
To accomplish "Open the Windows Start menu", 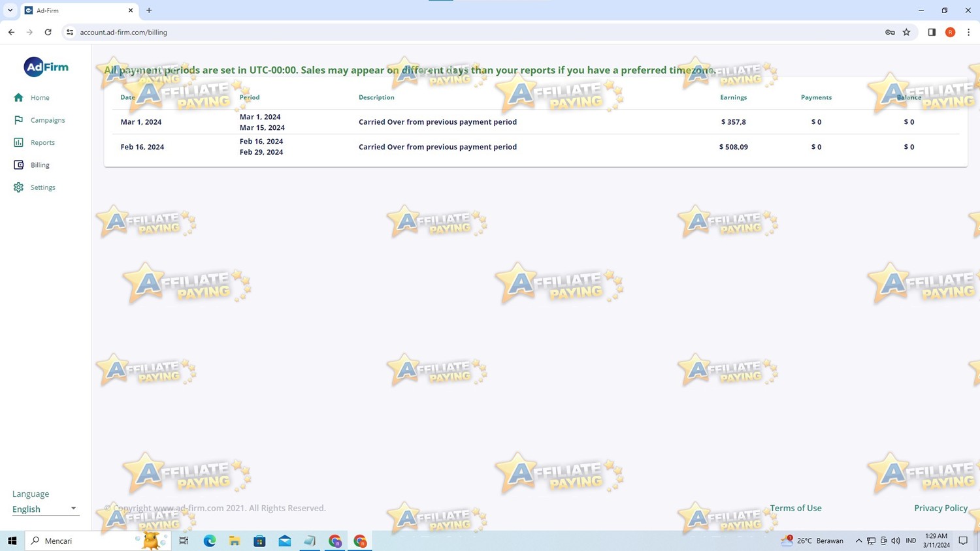I will tap(12, 541).
